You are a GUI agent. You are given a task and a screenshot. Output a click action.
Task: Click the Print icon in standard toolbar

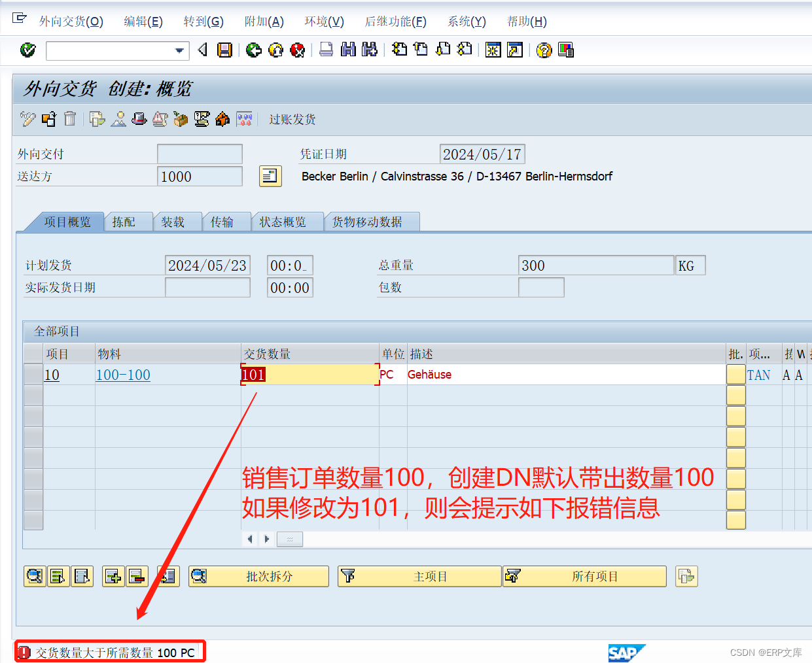(x=326, y=50)
